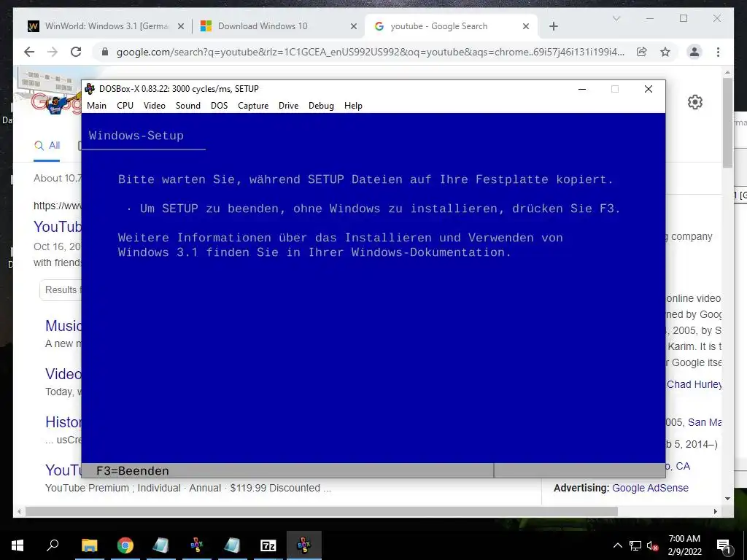Switch to the WinWorld Windows 3.1 tab

tap(107, 26)
